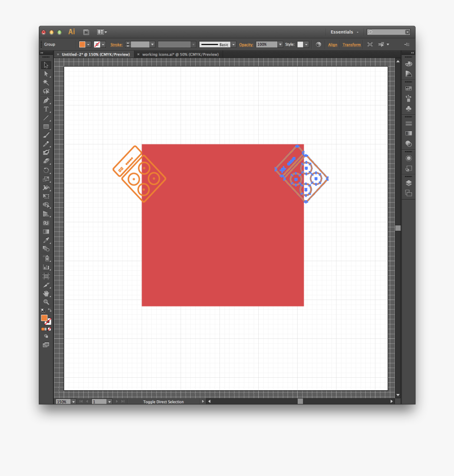Open the Layers panel icon
The width and height of the screenshot is (454, 476).
coord(409,183)
